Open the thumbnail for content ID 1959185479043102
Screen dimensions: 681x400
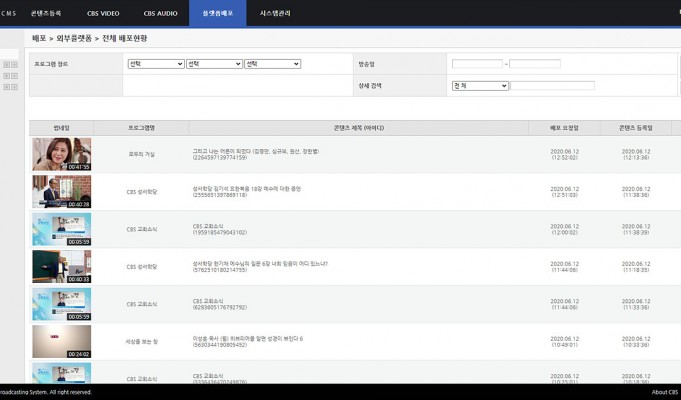click(62, 229)
